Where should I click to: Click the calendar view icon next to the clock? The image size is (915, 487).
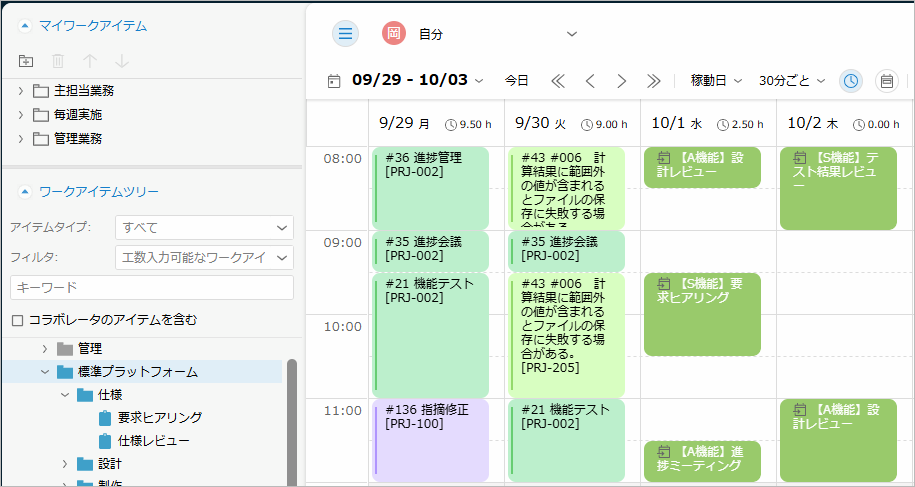[x=886, y=81]
